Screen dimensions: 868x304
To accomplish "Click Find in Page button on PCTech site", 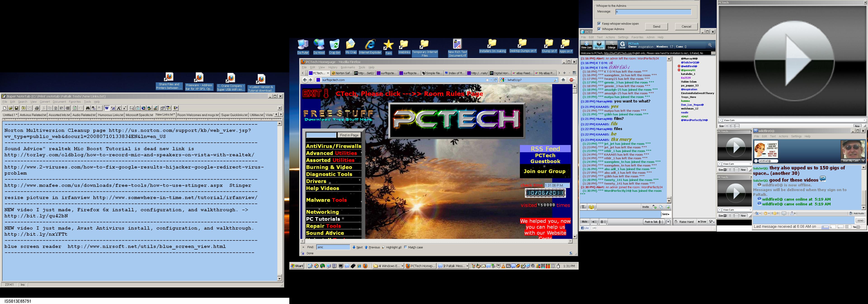I will [x=349, y=135].
